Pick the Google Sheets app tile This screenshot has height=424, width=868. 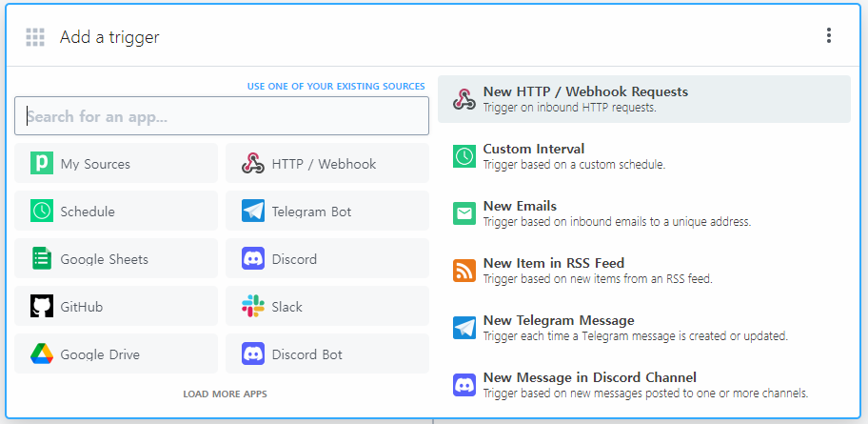pyautogui.click(x=116, y=258)
